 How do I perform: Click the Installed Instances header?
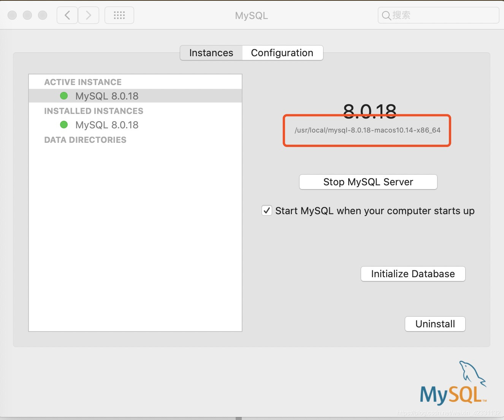[94, 111]
